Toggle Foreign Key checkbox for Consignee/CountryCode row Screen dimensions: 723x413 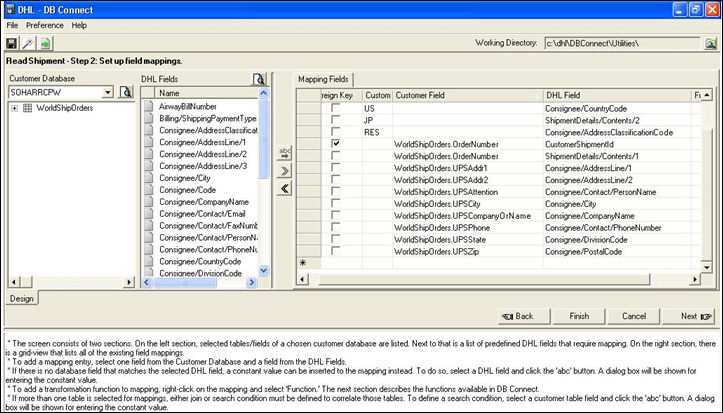pyautogui.click(x=336, y=108)
